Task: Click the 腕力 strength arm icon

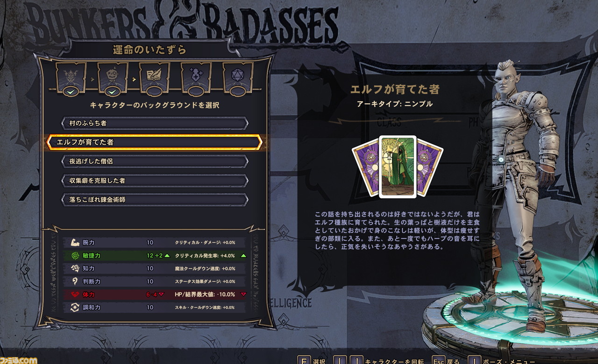Action: pos(74,243)
